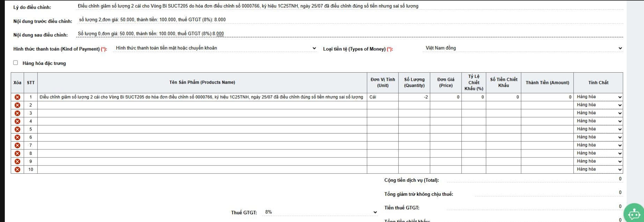Click row 2 product name cell
Viewport: 644px width, 222px height.
202,105
